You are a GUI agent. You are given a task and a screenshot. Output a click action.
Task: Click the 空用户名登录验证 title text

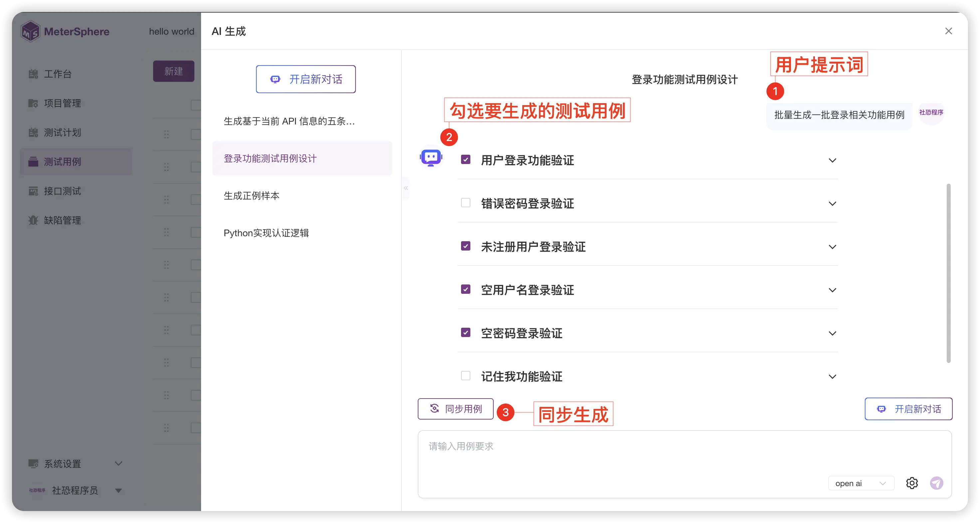(x=527, y=290)
